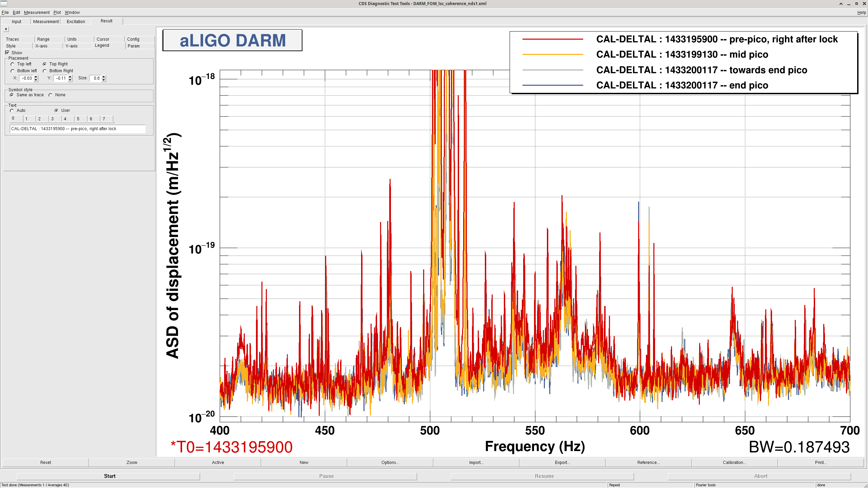The width and height of the screenshot is (868, 488).
Task: Click the Import button
Action: tap(476, 463)
